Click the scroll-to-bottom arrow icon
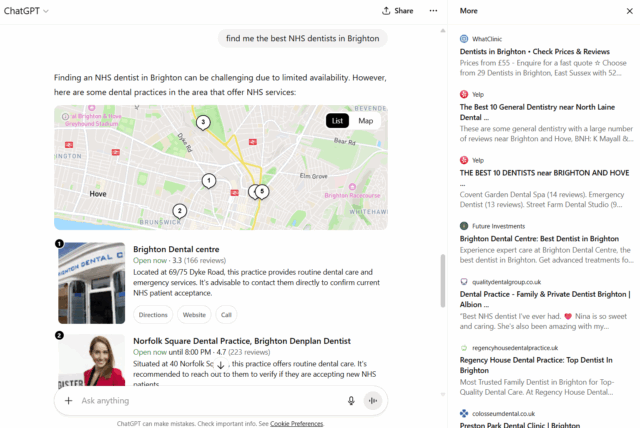Screen dimensions: 640x428 click(x=219, y=366)
